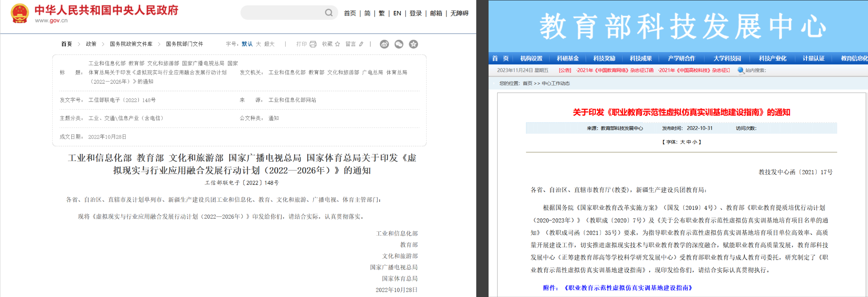Click 登录 to log in

tap(416, 13)
